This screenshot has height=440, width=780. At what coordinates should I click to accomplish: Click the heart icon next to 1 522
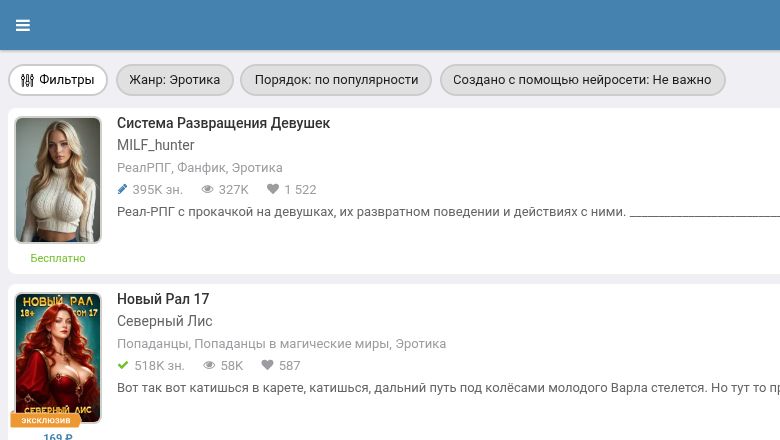click(x=273, y=189)
